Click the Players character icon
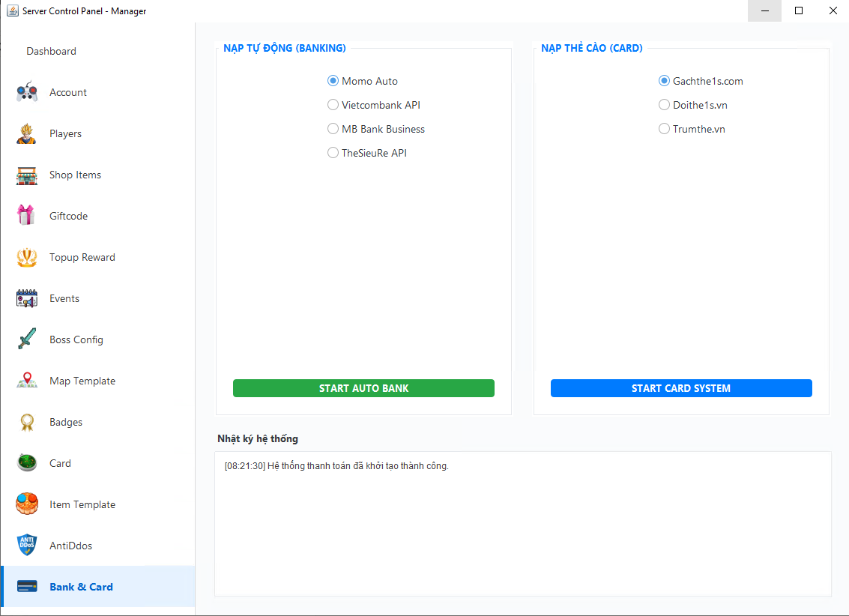This screenshot has height=616, width=849. (x=26, y=133)
